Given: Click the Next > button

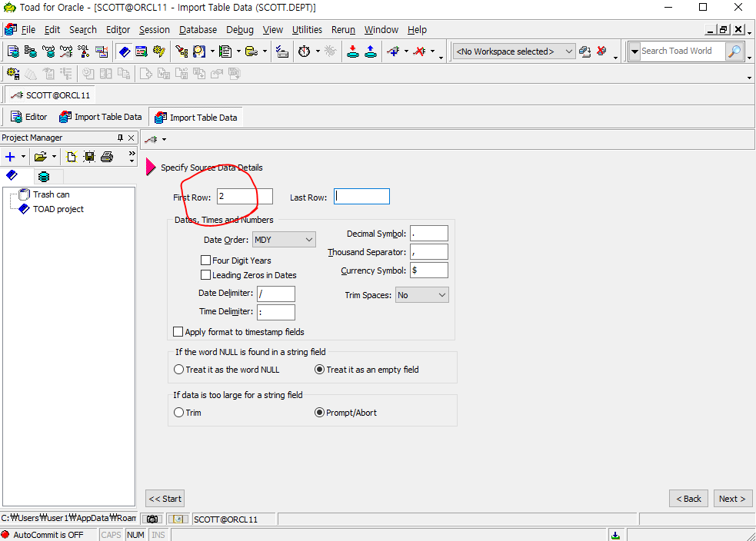Looking at the screenshot, I should point(732,499).
